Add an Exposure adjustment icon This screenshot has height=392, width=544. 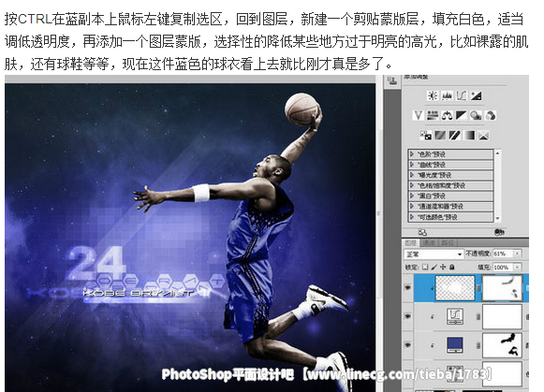[x=476, y=95]
